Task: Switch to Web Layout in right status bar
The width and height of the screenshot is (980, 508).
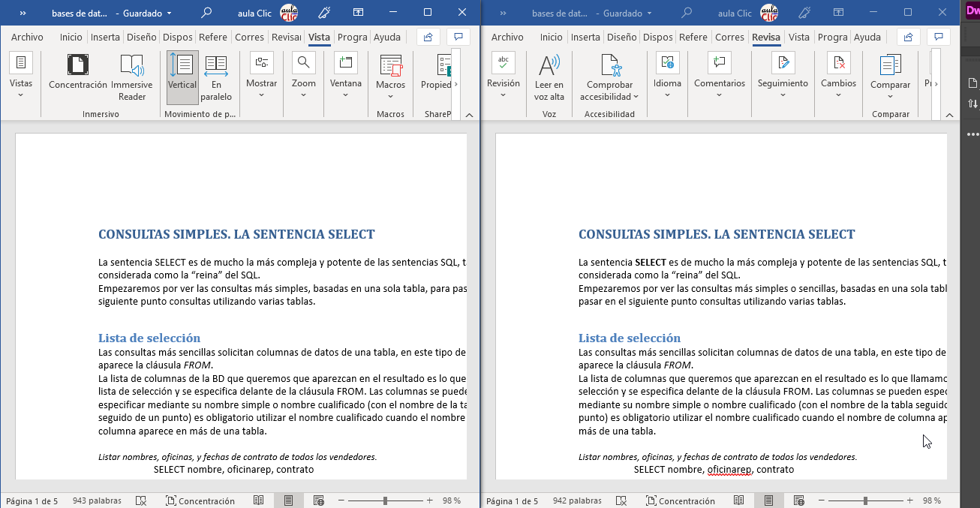Action: point(799,500)
